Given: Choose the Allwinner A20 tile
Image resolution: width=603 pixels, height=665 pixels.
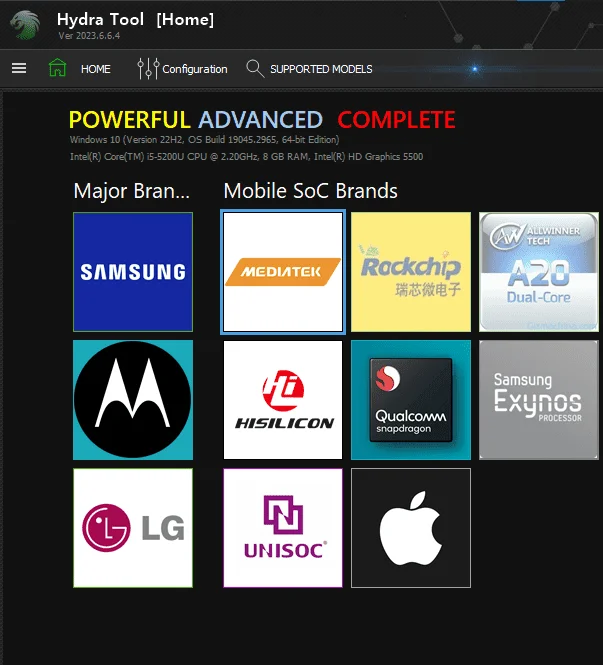Looking at the screenshot, I should point(539,272).
